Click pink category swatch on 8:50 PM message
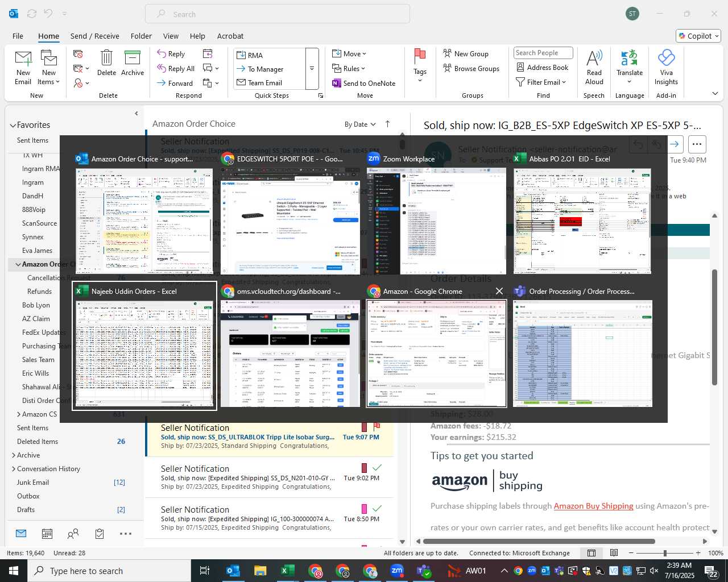Image resolution: width=728 pixels, height=582 pixels. pyautogui.click(x=365, y=509)
